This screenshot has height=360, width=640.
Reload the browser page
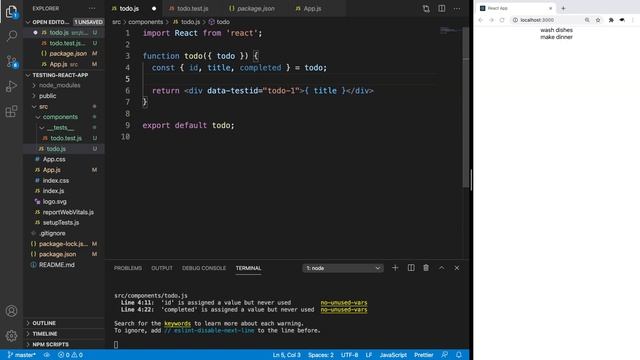[502, 20]
